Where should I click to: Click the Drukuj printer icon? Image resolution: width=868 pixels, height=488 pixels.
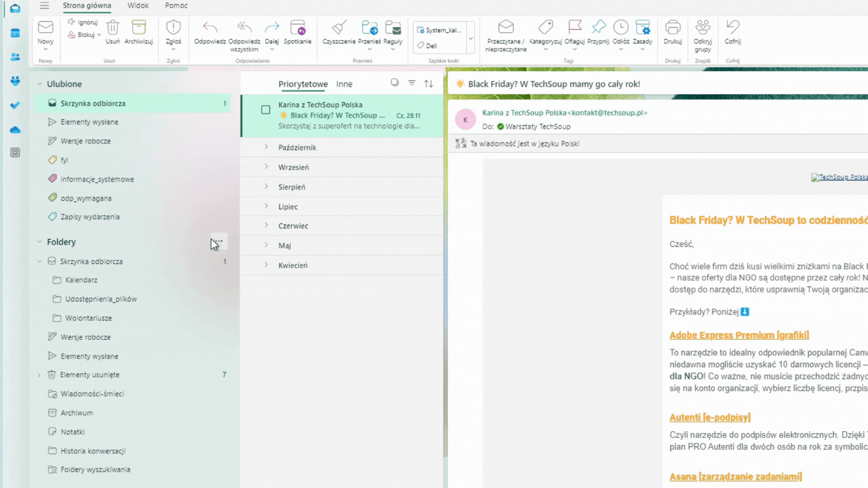coord(673,28)
